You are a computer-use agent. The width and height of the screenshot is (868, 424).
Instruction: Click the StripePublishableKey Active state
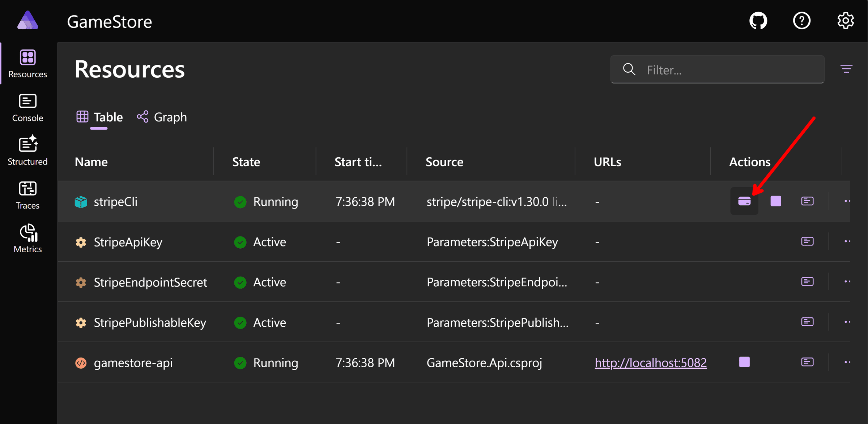click(x=260, y=322)
